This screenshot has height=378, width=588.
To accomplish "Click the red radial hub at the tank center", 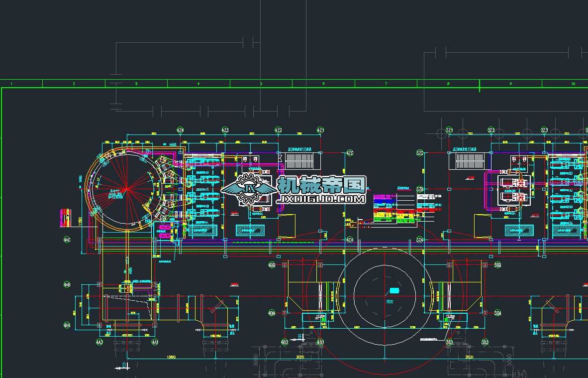I will point(127,189).
